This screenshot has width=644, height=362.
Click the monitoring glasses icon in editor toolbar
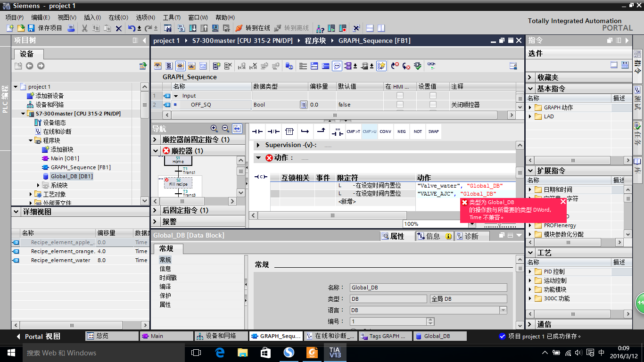coord(431,66)
